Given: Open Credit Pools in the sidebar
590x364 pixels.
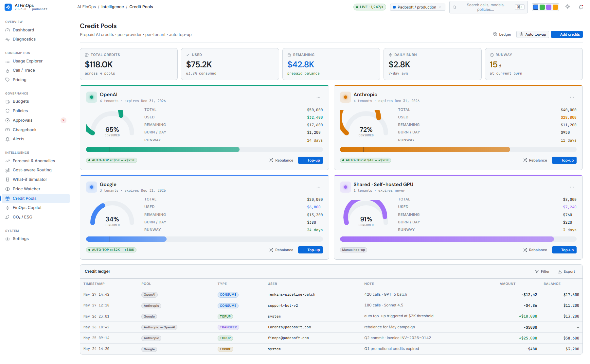Looking at the screenshot, I should [x=36, y=199].
